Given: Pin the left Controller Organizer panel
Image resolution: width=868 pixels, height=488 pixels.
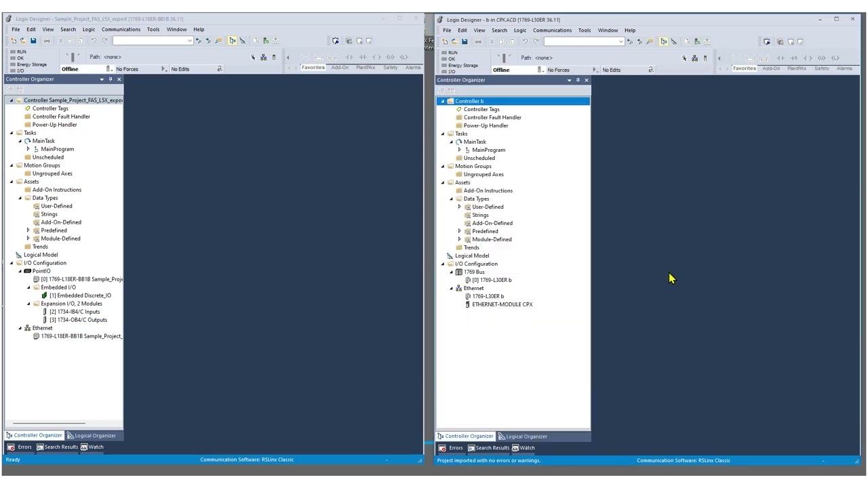Looking at the screenshot, I should [x=111, y=79].
